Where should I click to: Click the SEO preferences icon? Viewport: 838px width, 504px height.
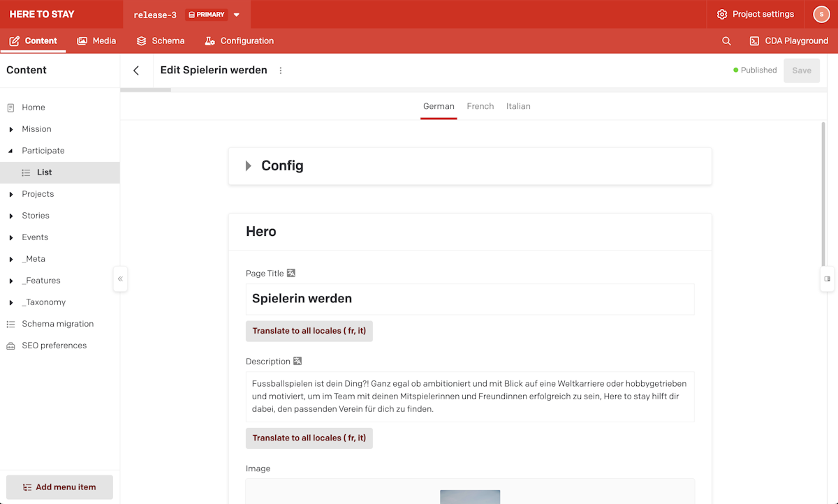(x=10, y=346)
